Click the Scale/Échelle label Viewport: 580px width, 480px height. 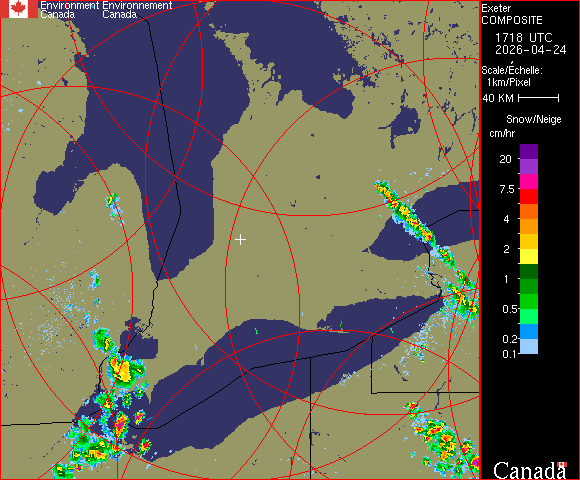512,70
